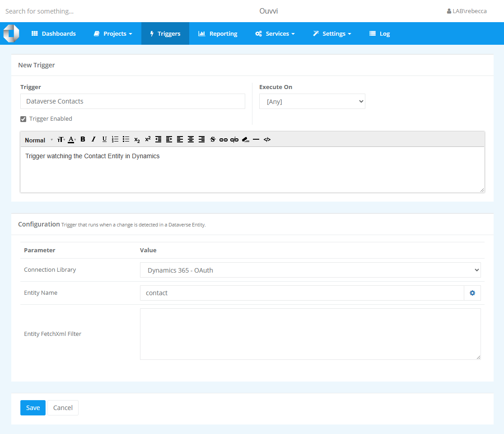The image size is (504, 434).
Task: Switch editor to HTML source view
Action: point(267,139)
